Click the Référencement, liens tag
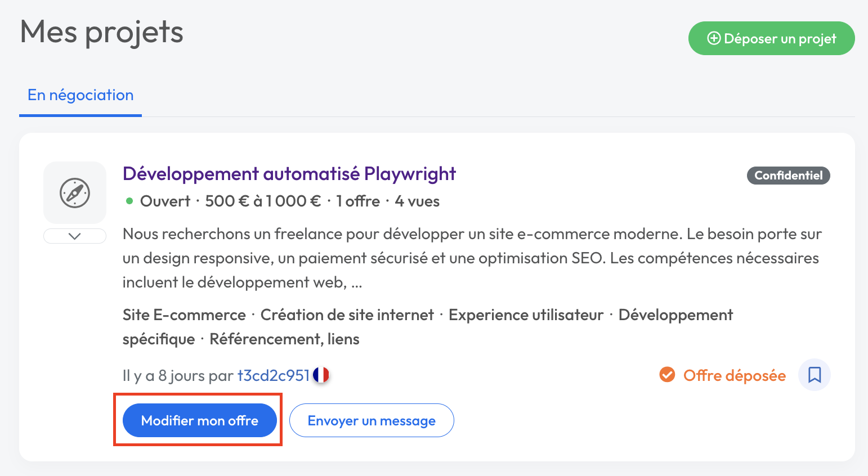Viewport: 868px width, 476px height. pos(284,339)
